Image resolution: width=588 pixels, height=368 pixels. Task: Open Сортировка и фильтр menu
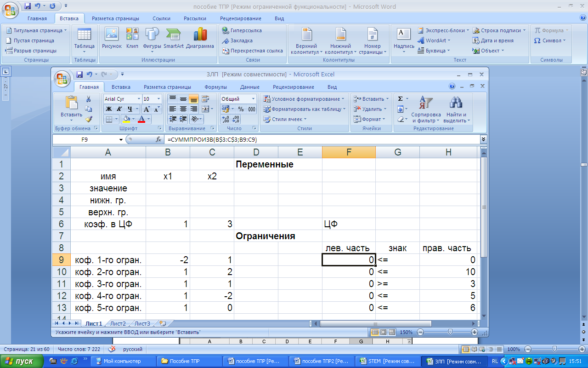click(x=426, y=109)
